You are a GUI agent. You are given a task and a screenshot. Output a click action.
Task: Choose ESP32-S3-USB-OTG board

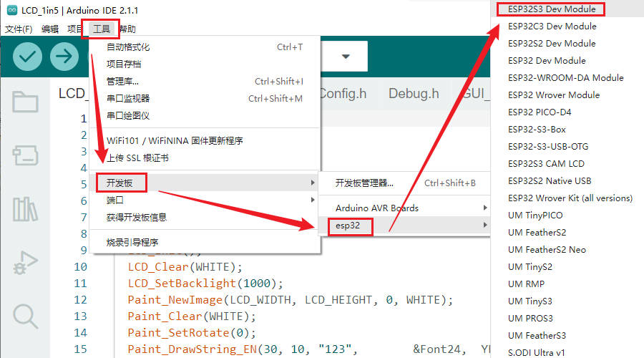coord(567,147)
